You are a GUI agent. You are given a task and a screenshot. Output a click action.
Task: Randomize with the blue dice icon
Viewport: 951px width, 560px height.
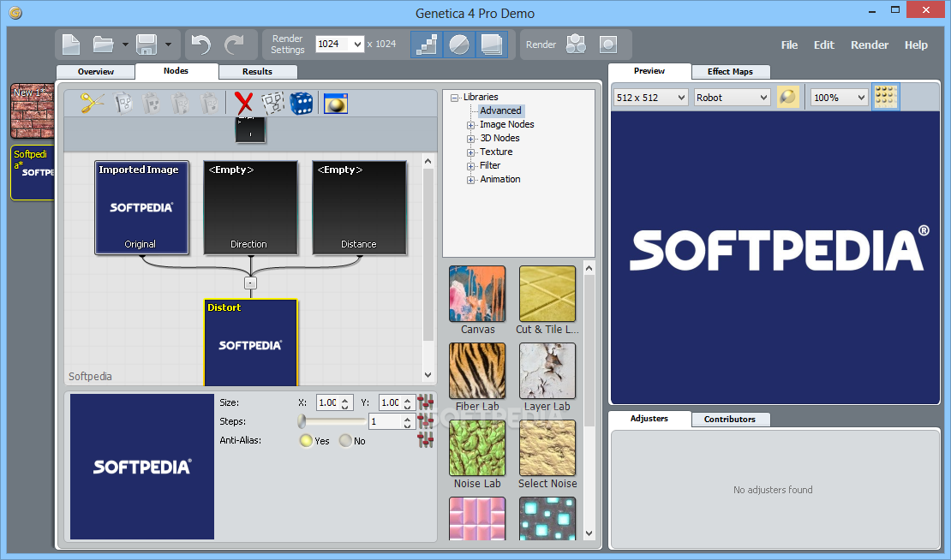302,103
